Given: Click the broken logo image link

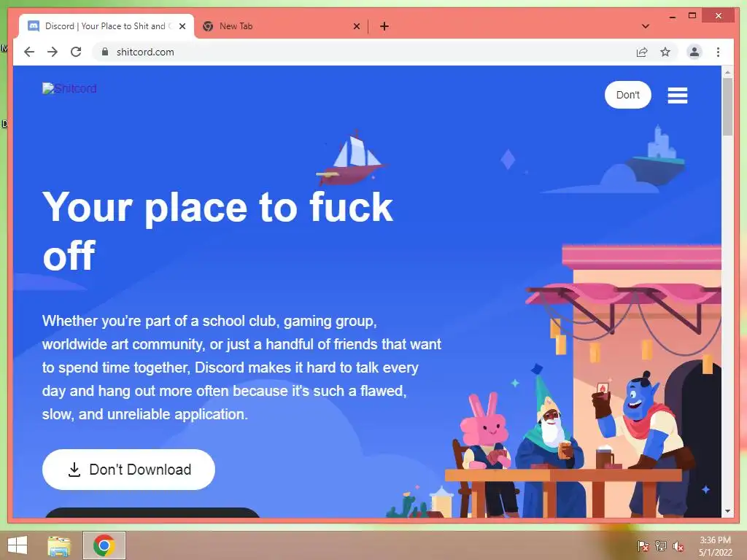Looking at the screenshot, I should [69, 88].
